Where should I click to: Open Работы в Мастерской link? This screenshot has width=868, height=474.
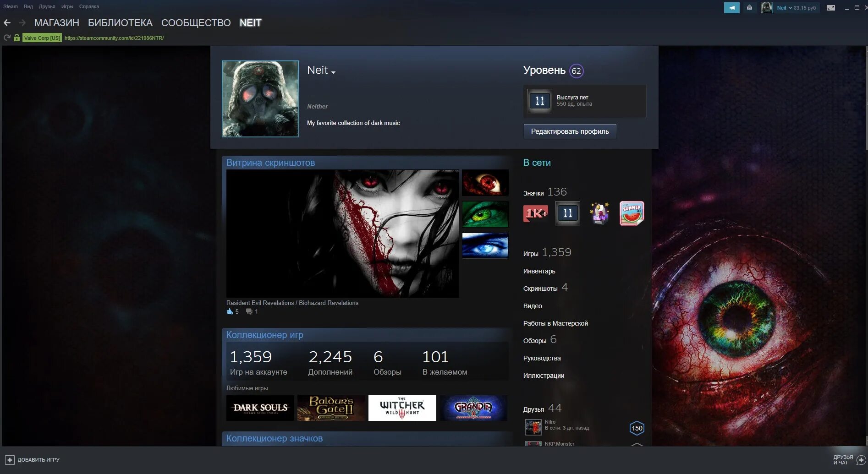[x=555, y=323]
